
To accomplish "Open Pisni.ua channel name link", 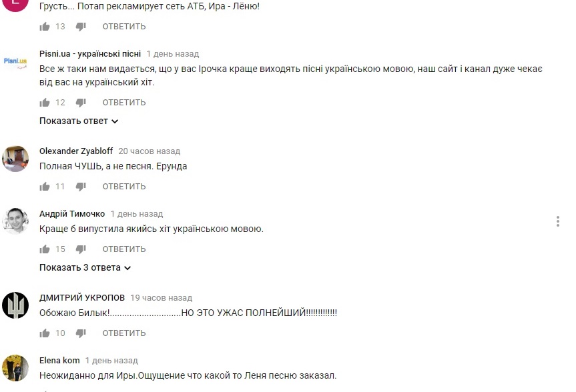I will [x=90, y=54].
